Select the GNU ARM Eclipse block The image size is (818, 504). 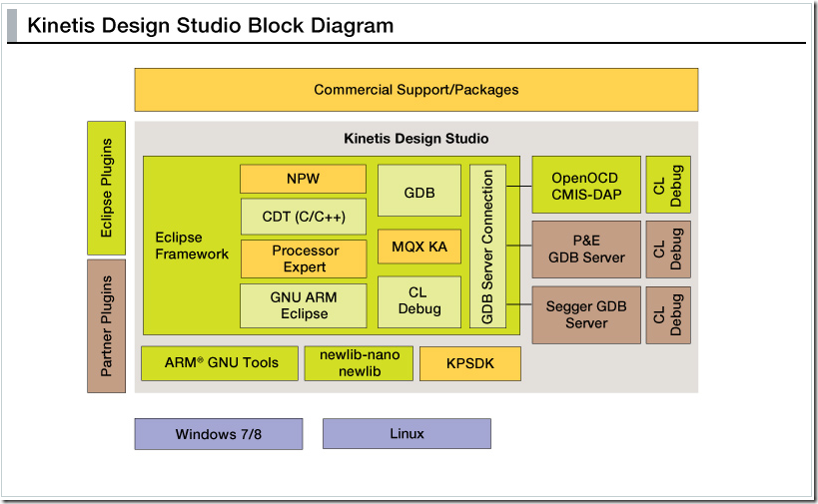pyautogui.click(x=303, y=305)
